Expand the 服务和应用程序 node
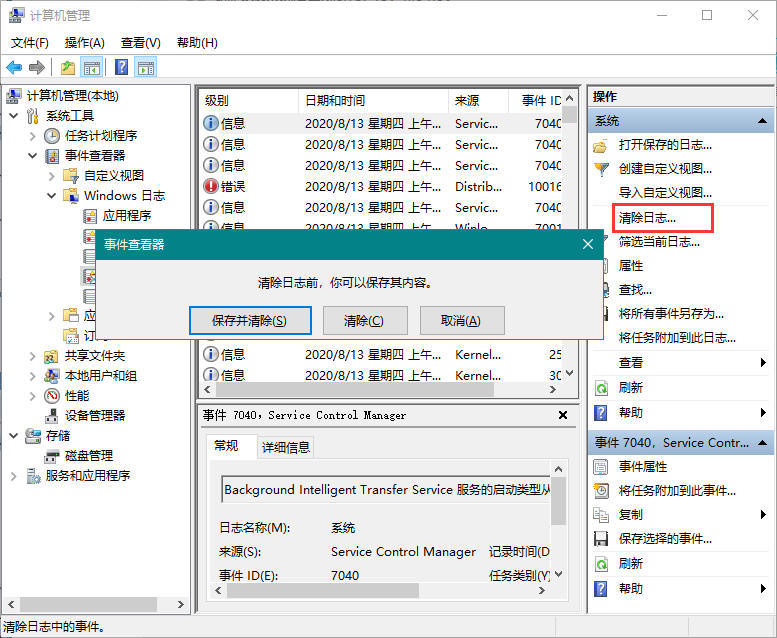 click(x=14, y=476)
